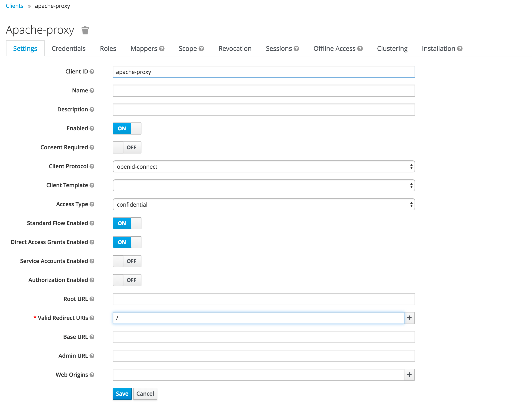Expand the Client Template dropdown

(x=263, y=185)
